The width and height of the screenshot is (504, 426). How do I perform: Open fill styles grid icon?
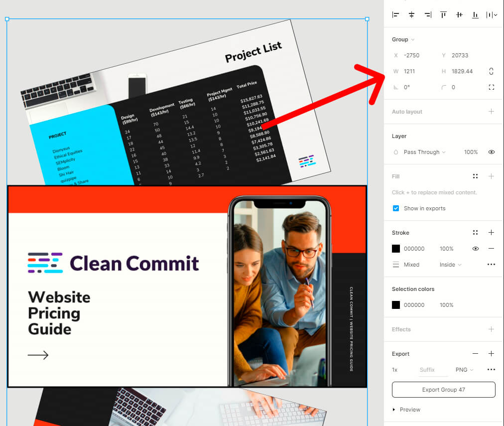pyautogui.click(x=476, y=176)
